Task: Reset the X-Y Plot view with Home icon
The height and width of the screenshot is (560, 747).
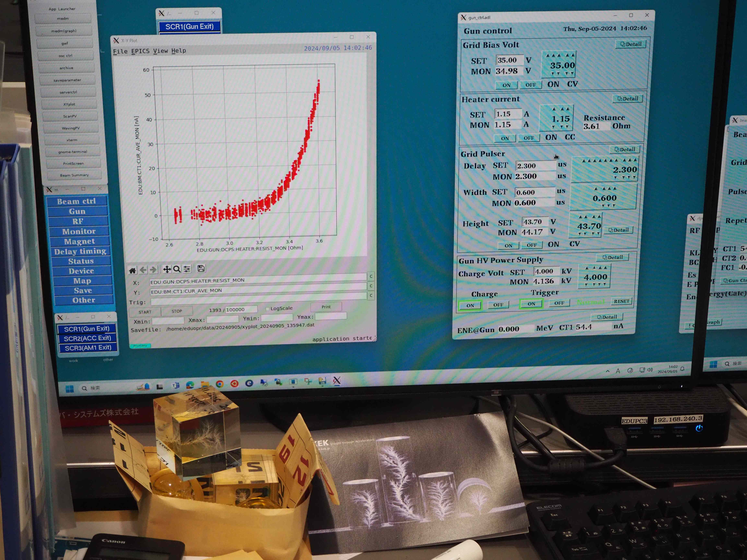Action: 132,270
